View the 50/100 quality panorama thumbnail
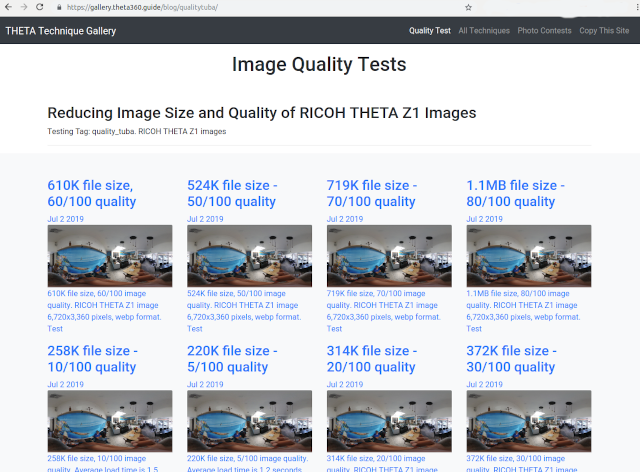Screen dimensions: 640x472 point(249,256)
